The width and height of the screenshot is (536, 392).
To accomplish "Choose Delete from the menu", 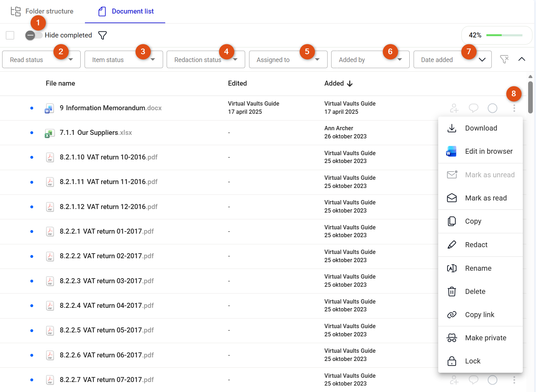I will (x=480, y=291).
